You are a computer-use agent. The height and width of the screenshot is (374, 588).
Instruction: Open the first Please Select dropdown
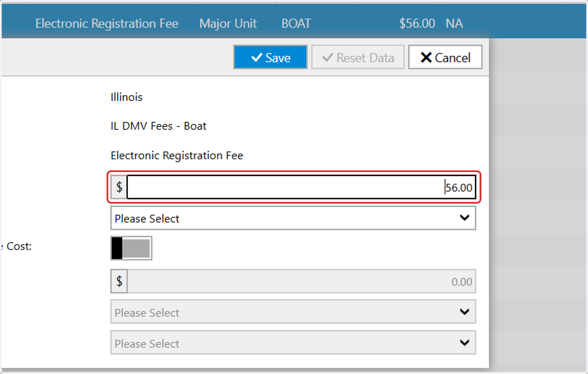(x=293, y=218)
